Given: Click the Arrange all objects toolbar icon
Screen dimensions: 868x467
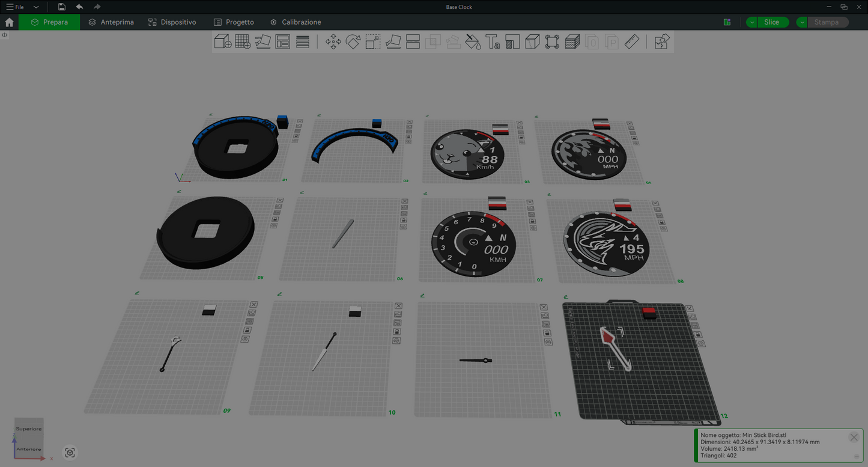Looking at the screenshot, I should click(282, 41).
